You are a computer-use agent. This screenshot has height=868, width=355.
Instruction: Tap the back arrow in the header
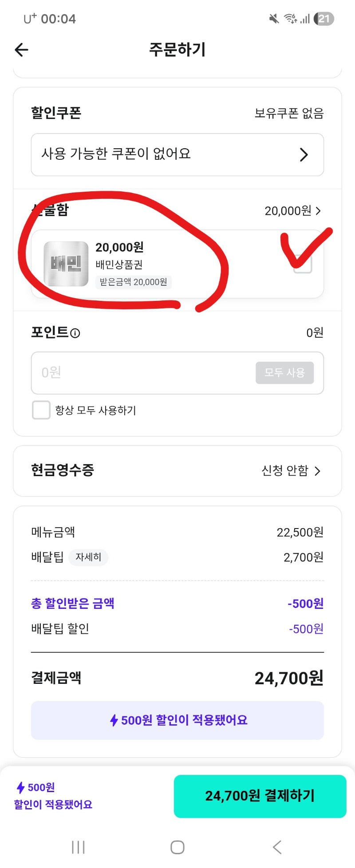[21, 50]
